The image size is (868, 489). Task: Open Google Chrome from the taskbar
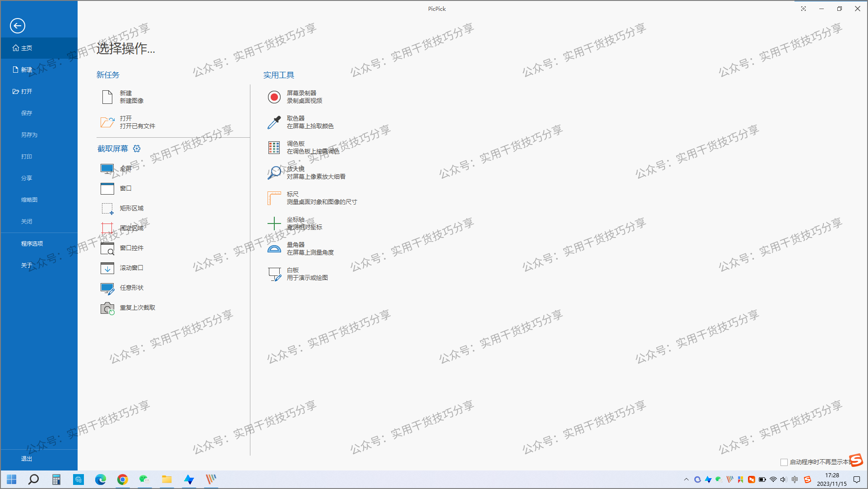point(123,480)
